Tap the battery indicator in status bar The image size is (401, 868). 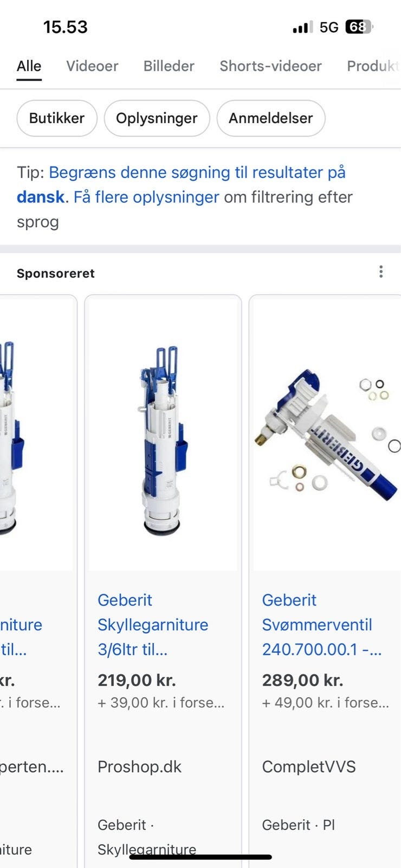coord(359,27)
